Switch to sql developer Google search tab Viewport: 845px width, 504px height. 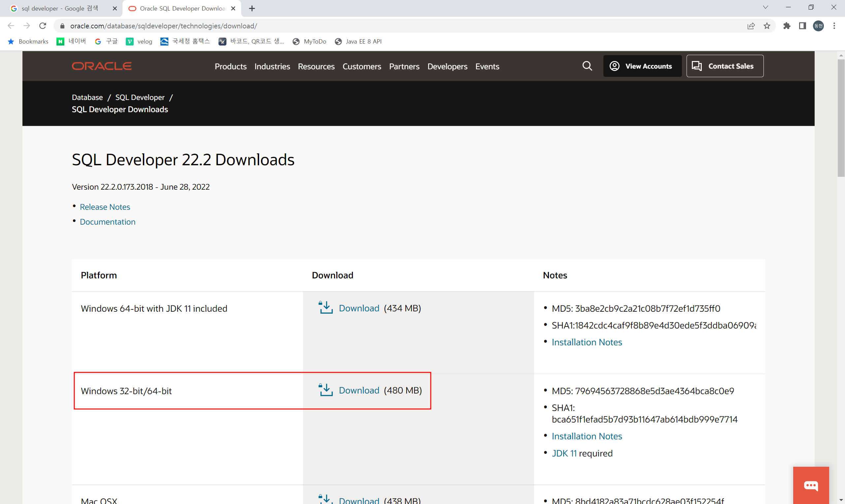(59, 9)
